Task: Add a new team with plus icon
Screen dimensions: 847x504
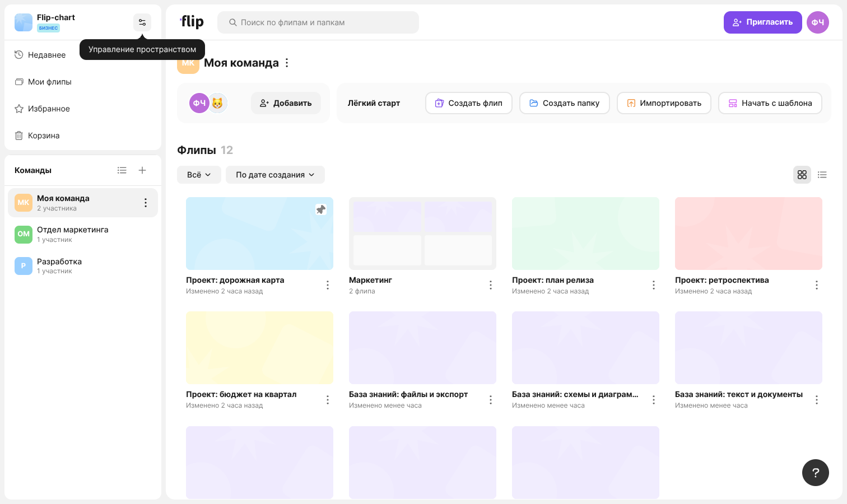Action: [x=142, y=170]
